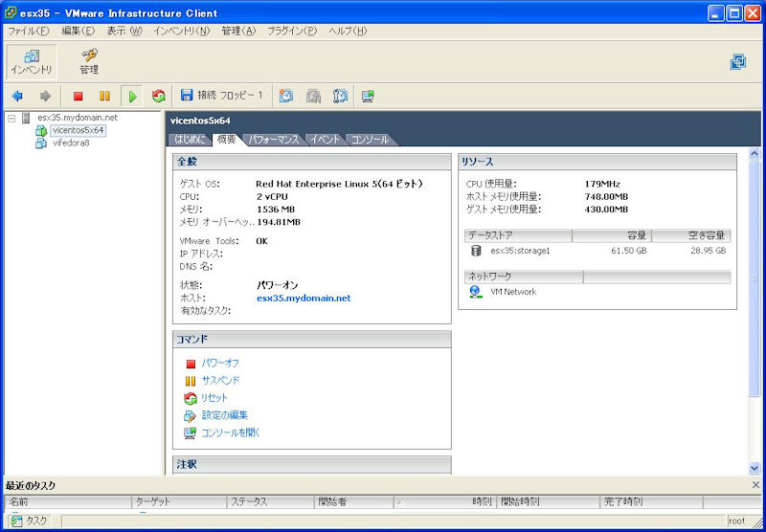Select vifedora8 in the inventory tree
Image resolution: width=766 pixels, height=532 pixels.
[x=71, y=143]
